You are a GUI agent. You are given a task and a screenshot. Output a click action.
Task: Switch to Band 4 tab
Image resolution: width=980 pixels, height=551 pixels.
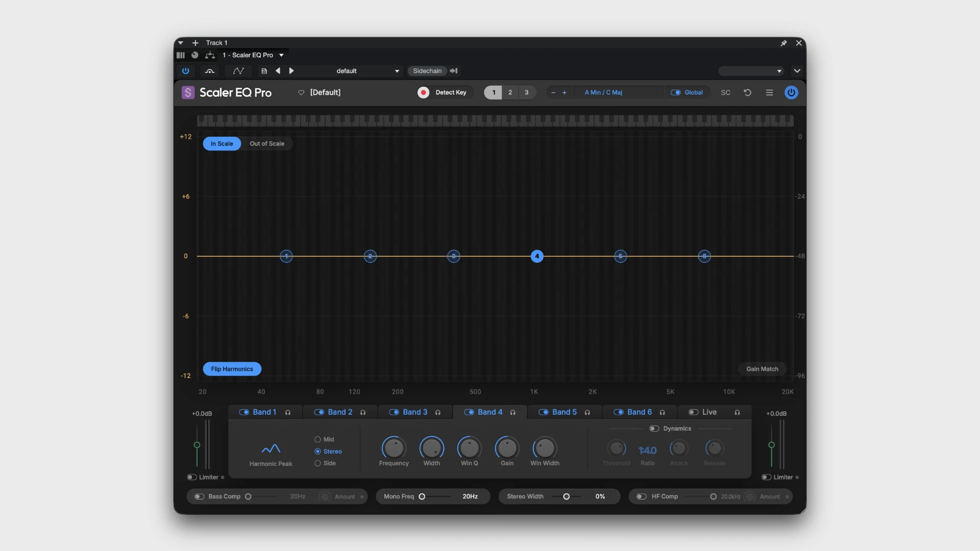[490, 412]
